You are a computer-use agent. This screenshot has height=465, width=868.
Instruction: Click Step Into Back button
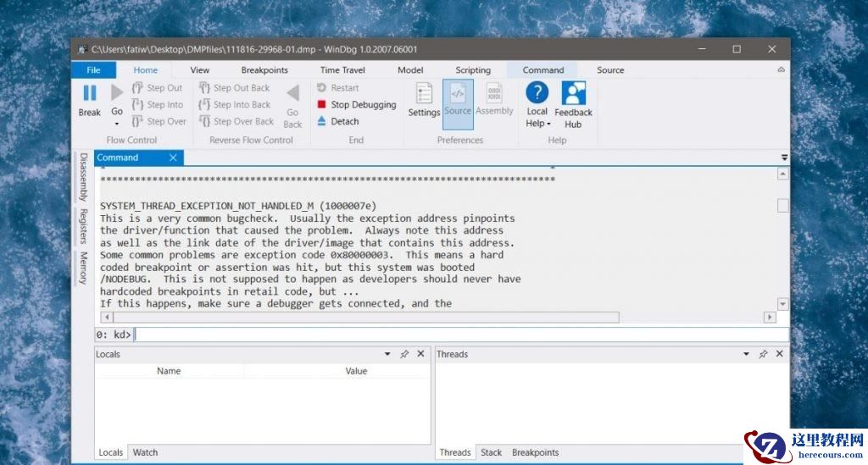235,104
